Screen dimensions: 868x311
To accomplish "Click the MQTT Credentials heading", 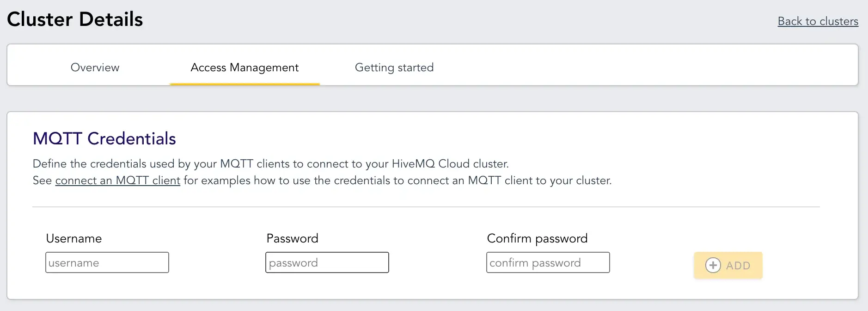I will click(x=104, y=138).
